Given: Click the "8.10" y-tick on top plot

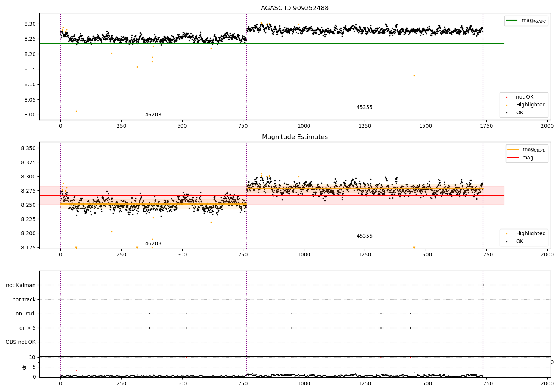Looking at the screenshot, I should (30, 85).
